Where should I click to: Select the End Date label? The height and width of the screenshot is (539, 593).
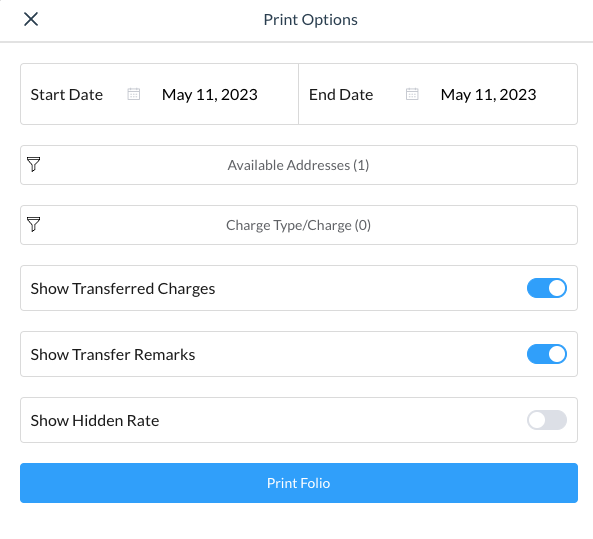point(341,95)
